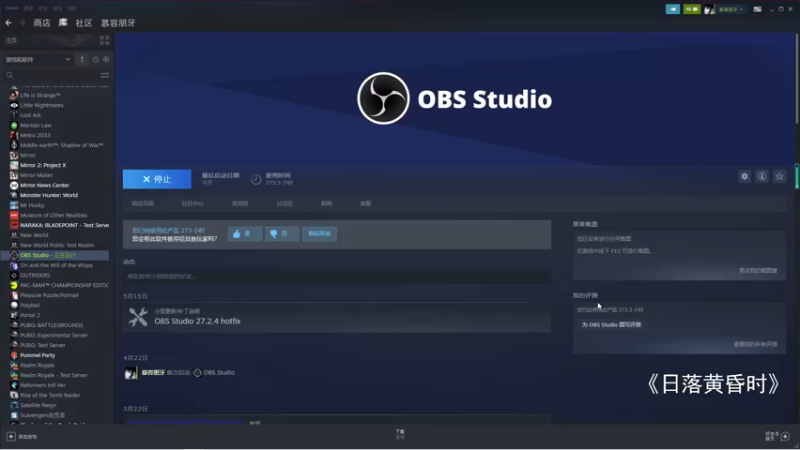The width and height of the screenshot is (800, 450).
Task: Open the 商店 store tab
Action: pos(42,23)
